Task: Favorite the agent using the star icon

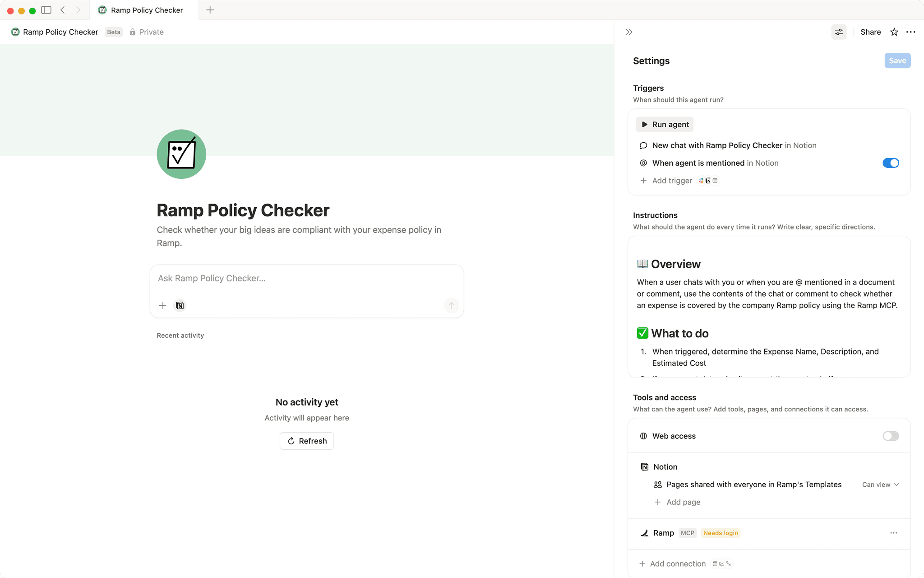Action: point(894,32)
